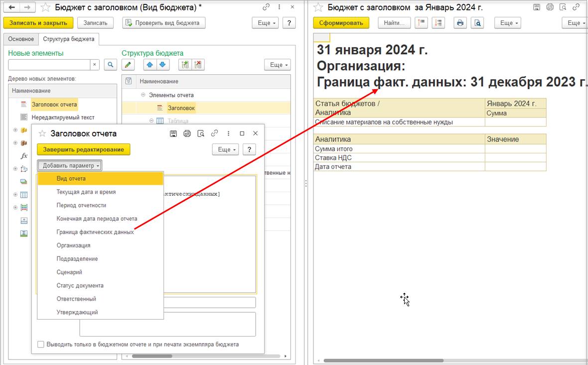Open three-dot menu in Вид бюджета title bar
The image size is (588, 365).
(x=280, y=7)
